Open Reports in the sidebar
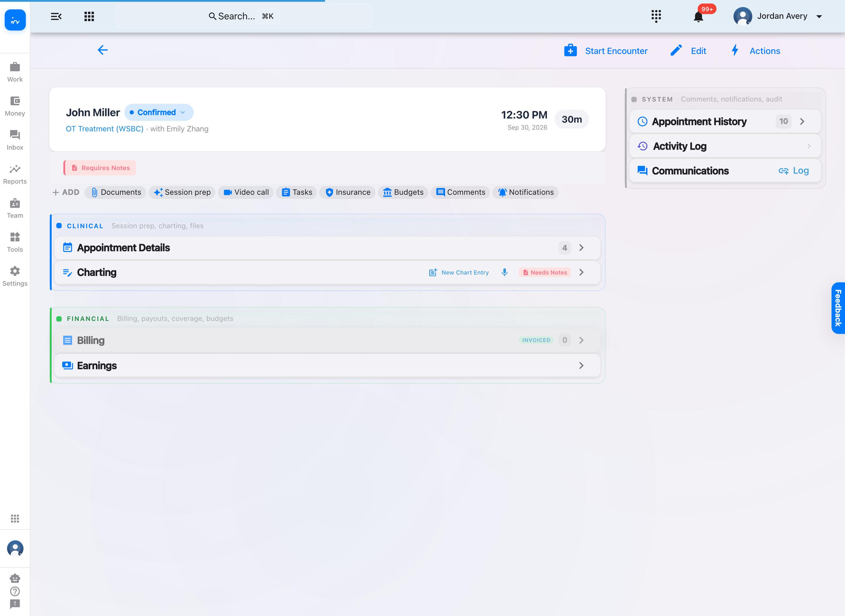Image resolution: width=845 pixels, height=616 pixels. (15, 174)
